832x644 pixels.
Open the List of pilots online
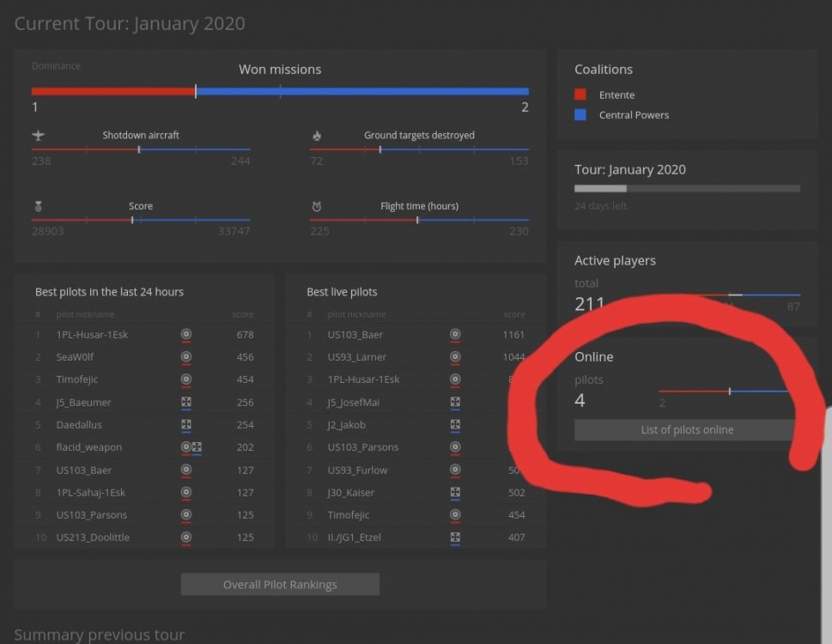pos(686,430)
